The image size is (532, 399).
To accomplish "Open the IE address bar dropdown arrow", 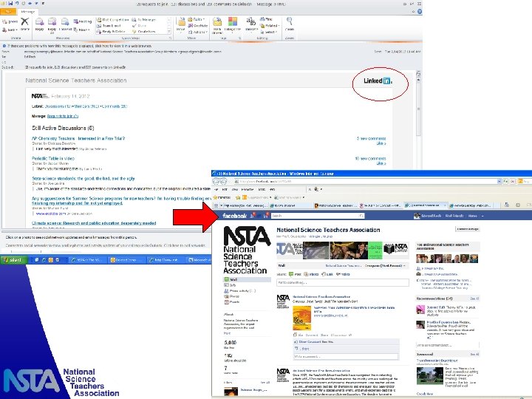I will pos(499,182).
